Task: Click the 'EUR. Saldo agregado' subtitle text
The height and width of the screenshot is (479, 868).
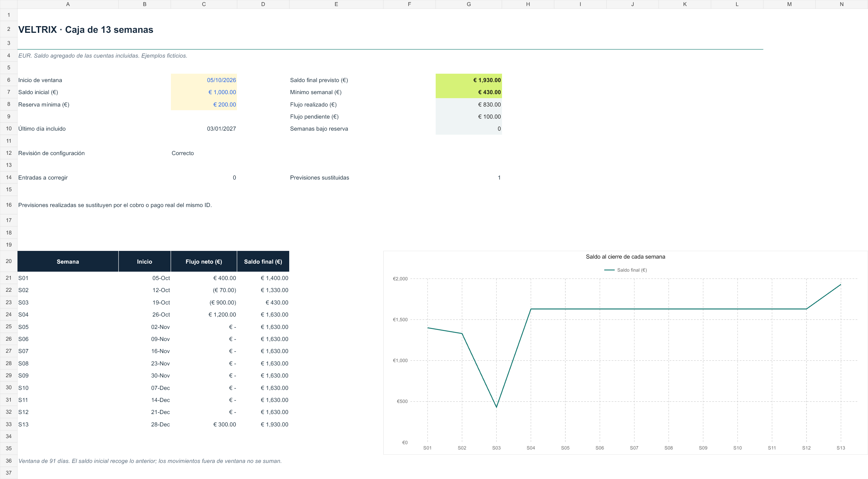Action: (103, 56)
